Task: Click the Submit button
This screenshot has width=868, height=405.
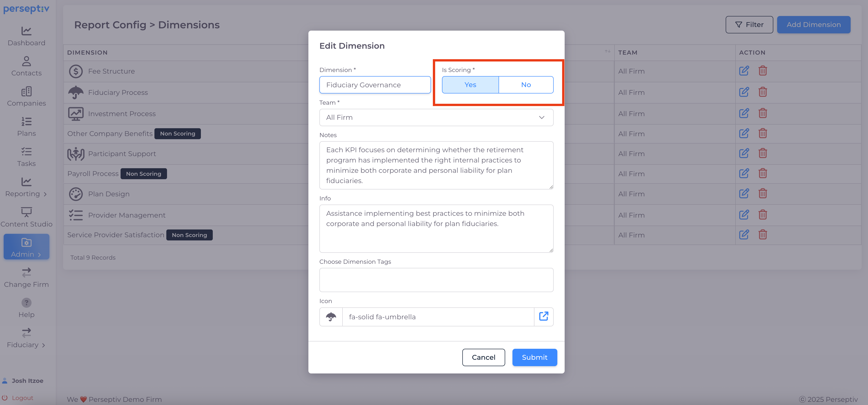Action: point(534,357)
